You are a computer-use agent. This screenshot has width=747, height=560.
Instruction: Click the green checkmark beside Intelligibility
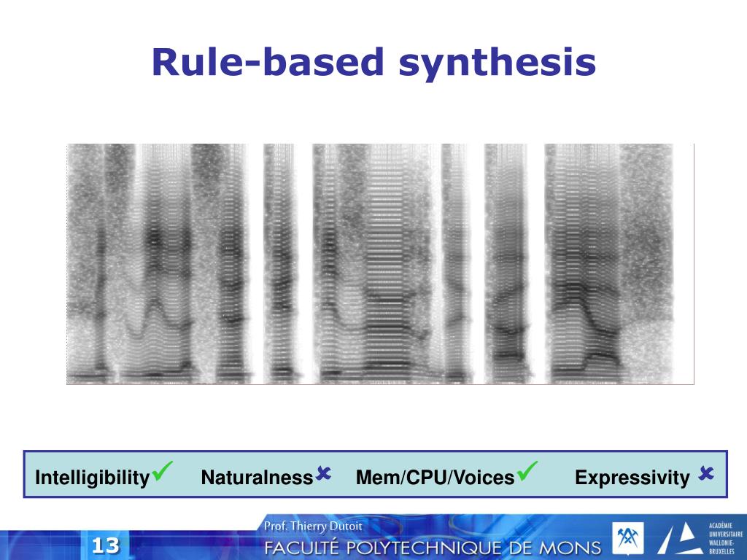(162, 472)
